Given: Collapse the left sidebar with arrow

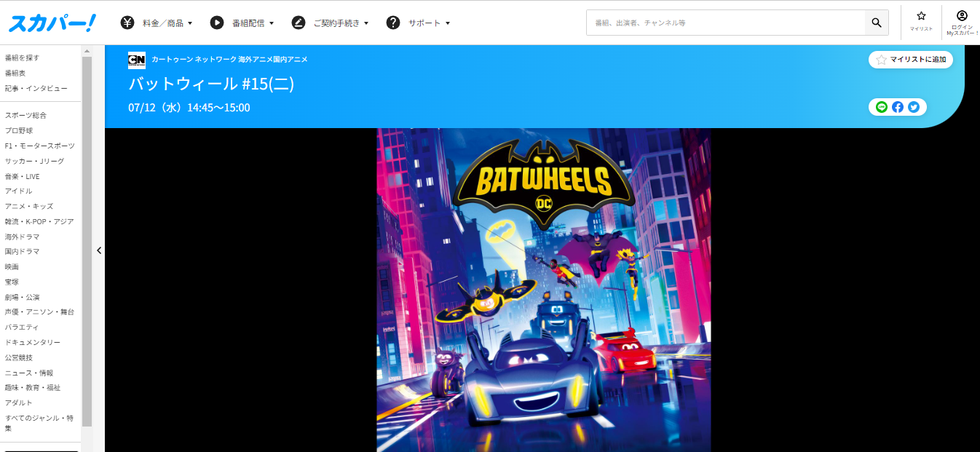Looking at the screenshot, I should pyautogui.click(x=99, y=250).
